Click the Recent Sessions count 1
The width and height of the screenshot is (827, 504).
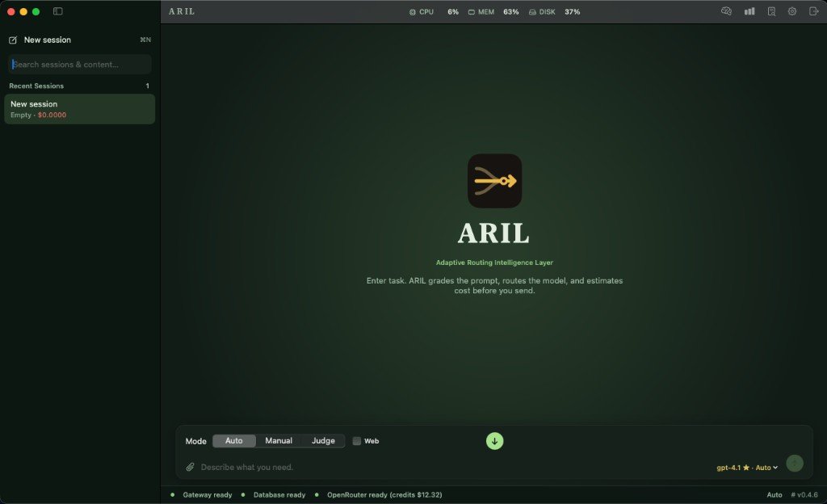(x=148, y=86)
